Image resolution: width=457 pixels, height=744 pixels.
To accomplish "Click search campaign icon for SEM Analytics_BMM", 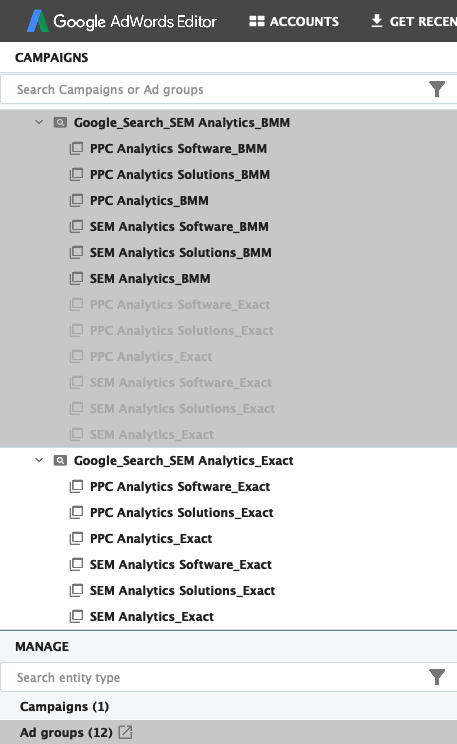I will point(60,123).
